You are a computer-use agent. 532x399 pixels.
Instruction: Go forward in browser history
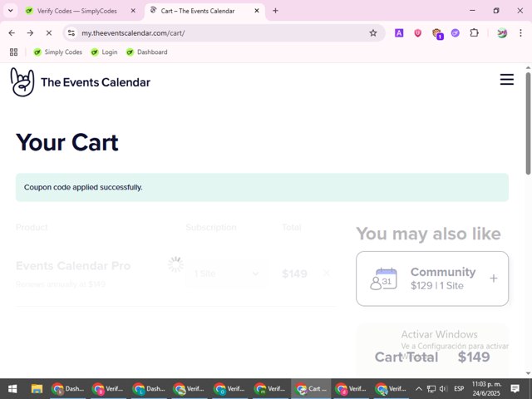click(30, 33)
